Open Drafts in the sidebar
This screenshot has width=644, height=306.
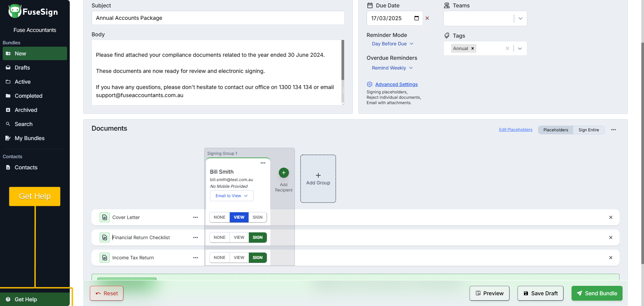22,68
